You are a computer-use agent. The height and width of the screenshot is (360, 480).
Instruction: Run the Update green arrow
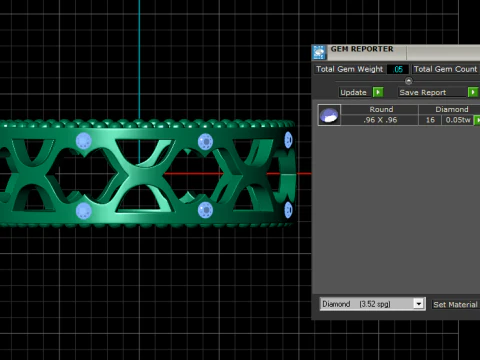pos(378,92)
